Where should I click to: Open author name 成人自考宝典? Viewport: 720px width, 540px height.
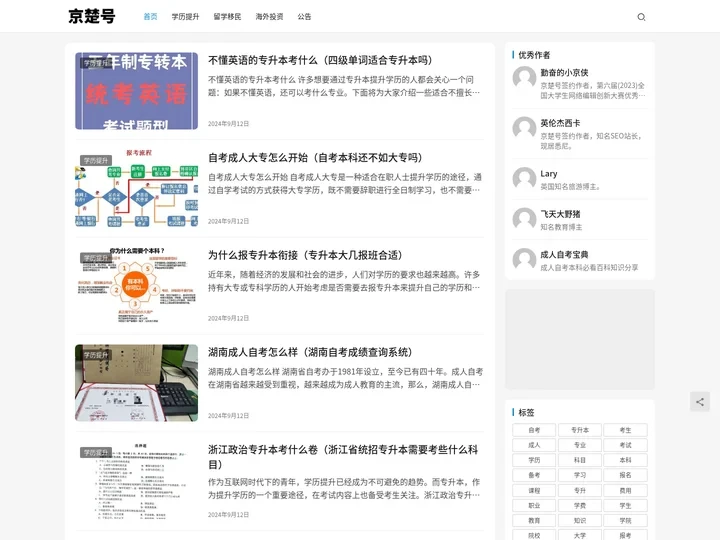click(x=564, y=254)
